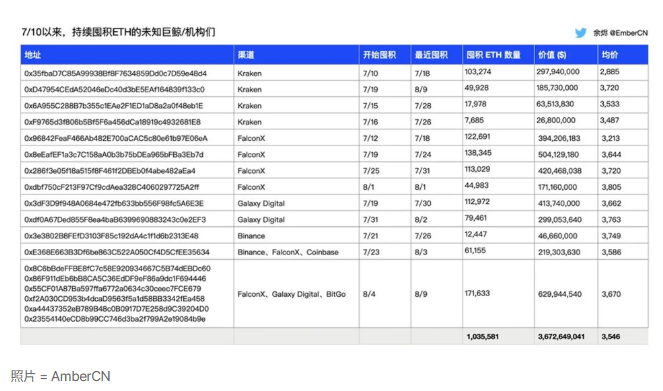
Task: Click the value 629,944,540
Action: tap(560, 294)
